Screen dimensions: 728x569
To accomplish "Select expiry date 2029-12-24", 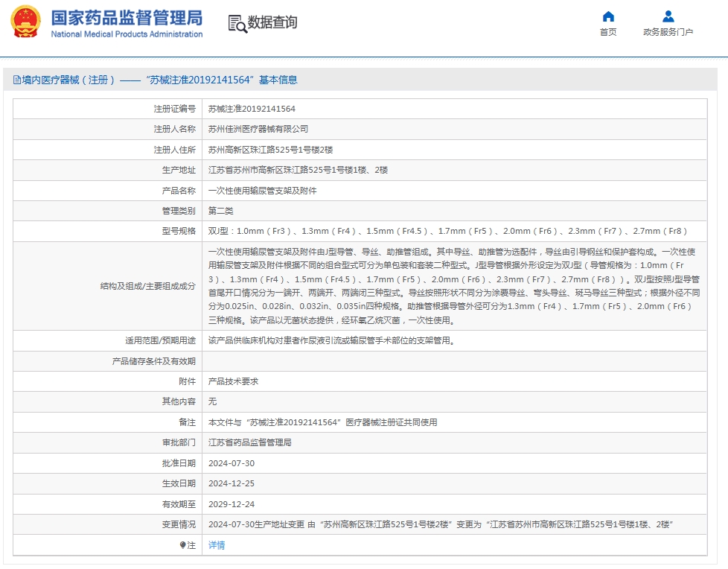I will 232,504.
